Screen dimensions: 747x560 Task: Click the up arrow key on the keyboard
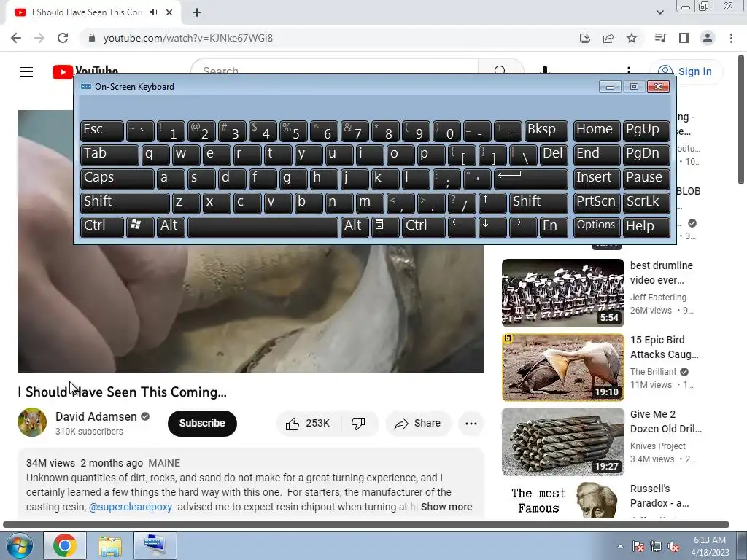pyautogui.click(x=492, y=203)
